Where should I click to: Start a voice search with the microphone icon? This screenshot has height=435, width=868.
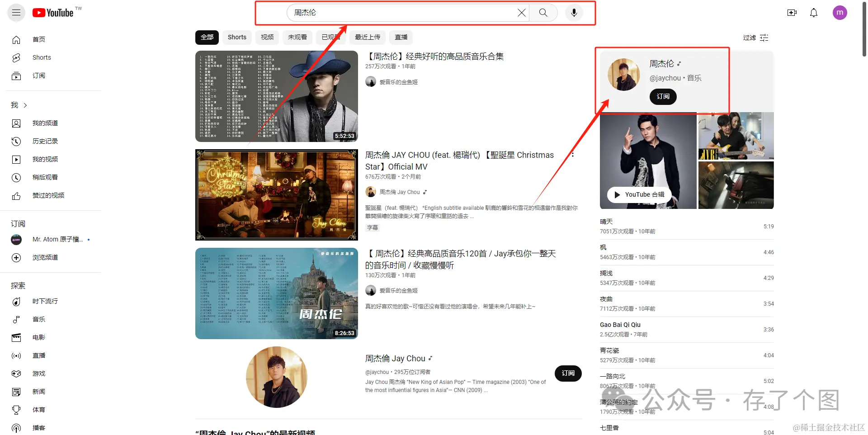click(x=574, y=13)
